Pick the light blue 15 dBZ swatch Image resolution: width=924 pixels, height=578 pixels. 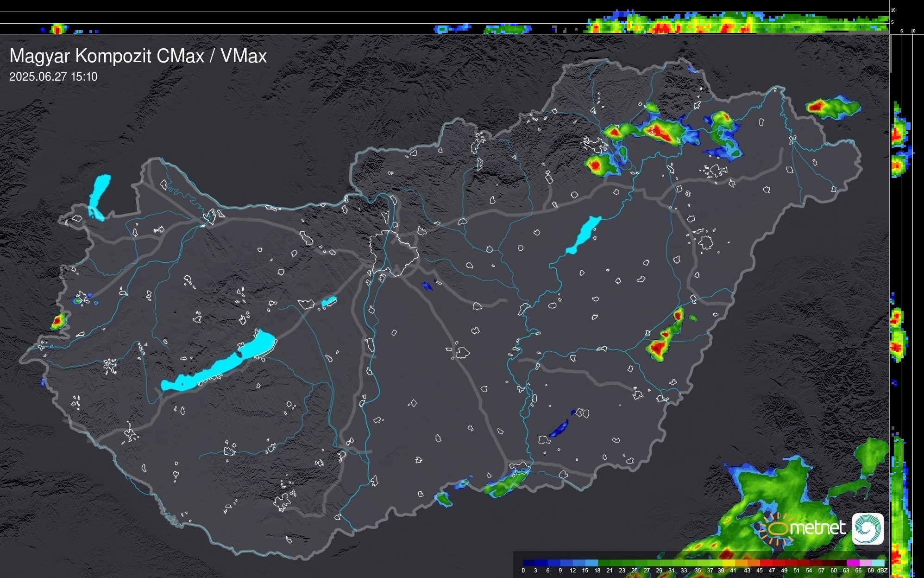(x=592, y=563)
